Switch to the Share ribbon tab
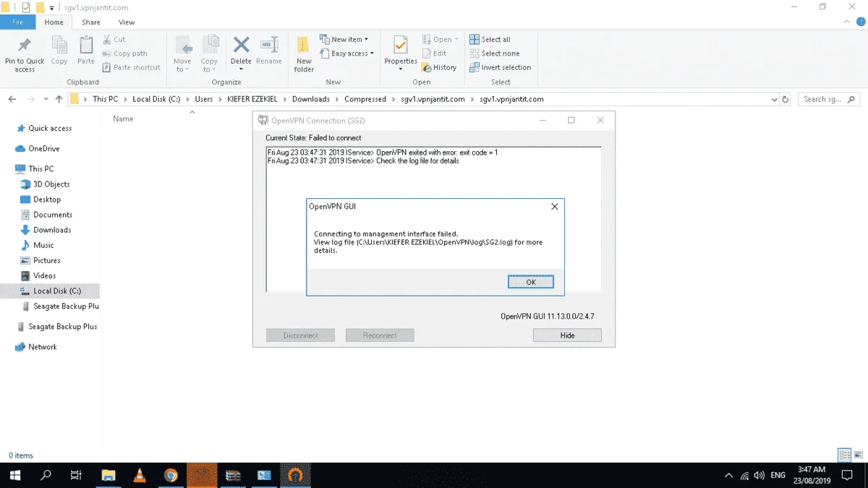 91,22
